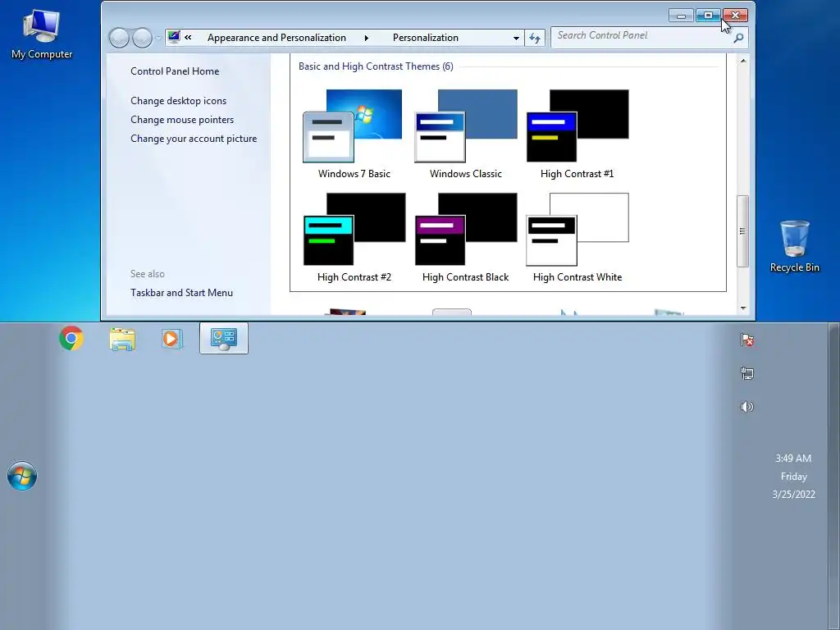Image resolution: width=840 pixels, height=630 pixels.
Task: Select the My Computer desktop icon
Action: (x=42, y=34)
